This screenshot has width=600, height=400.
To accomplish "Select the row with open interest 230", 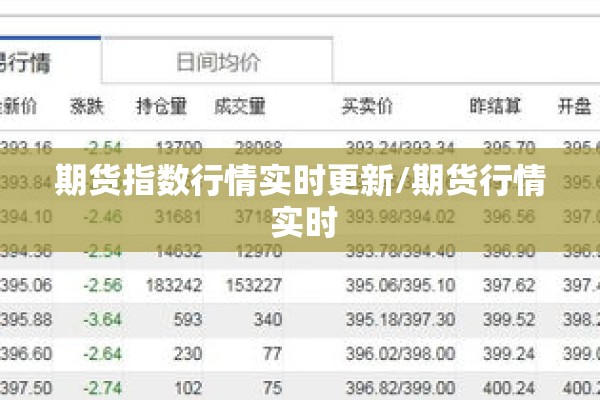I will 300,354.
